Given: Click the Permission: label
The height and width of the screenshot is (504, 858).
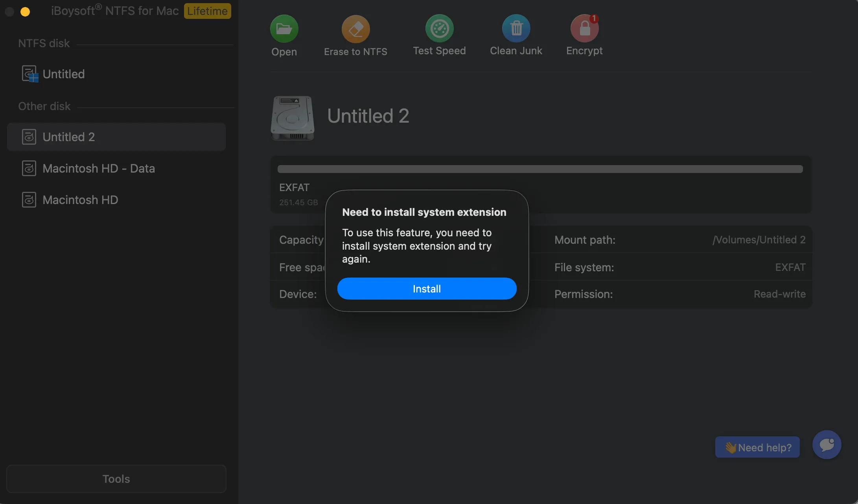Looking at the screenshot, I should [x=584, y=294].
